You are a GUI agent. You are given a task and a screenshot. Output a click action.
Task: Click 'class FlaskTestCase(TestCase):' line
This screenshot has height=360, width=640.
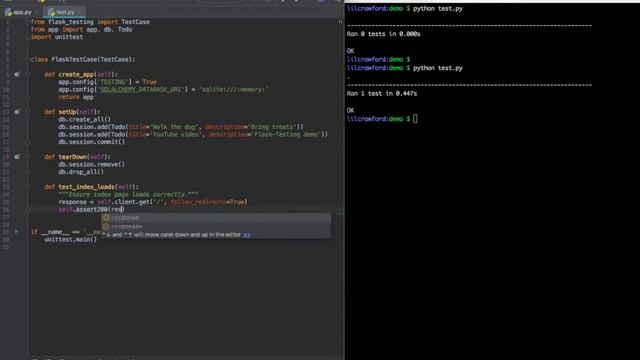pos(83,60)
